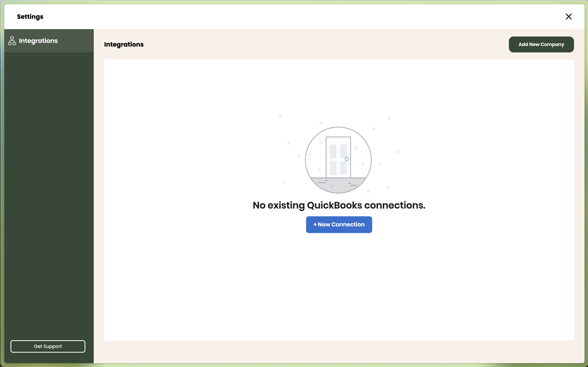Click the Integrations hierarchy icon in sidebar

tap(12, 41)
